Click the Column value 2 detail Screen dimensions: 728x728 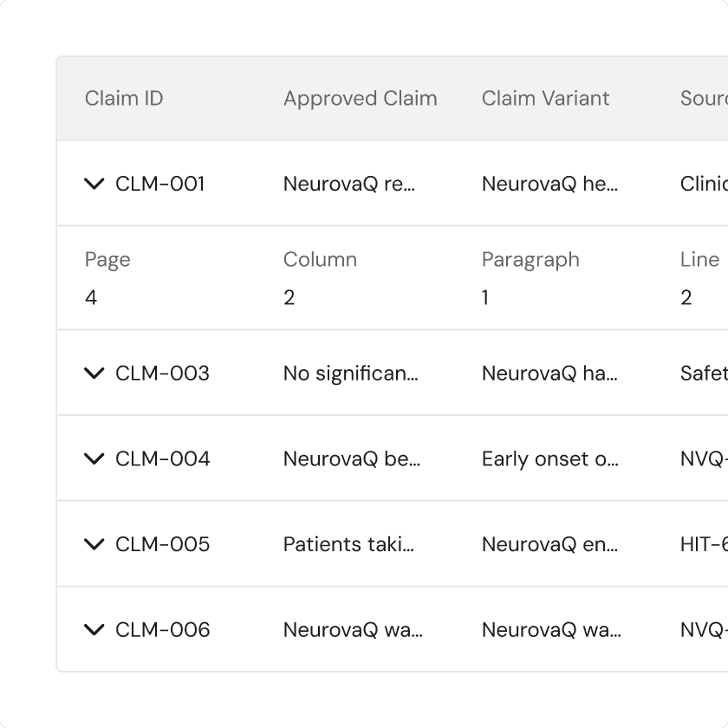tap(289, 297)
